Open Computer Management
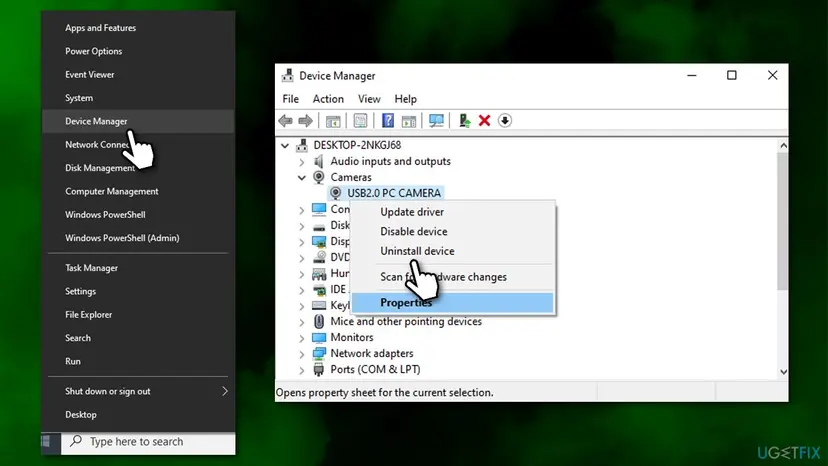 [138, 191]
